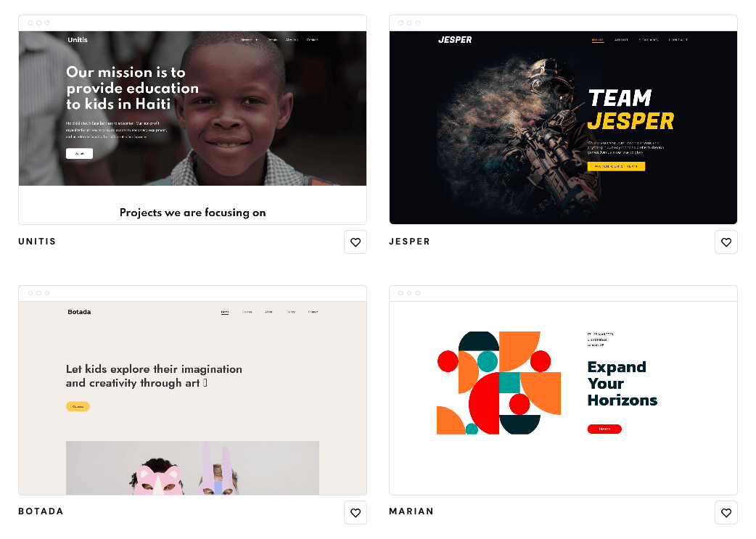Favorite the Botada template with heart icon
Viewport: 756px width, 539px height.
[356, 512]
